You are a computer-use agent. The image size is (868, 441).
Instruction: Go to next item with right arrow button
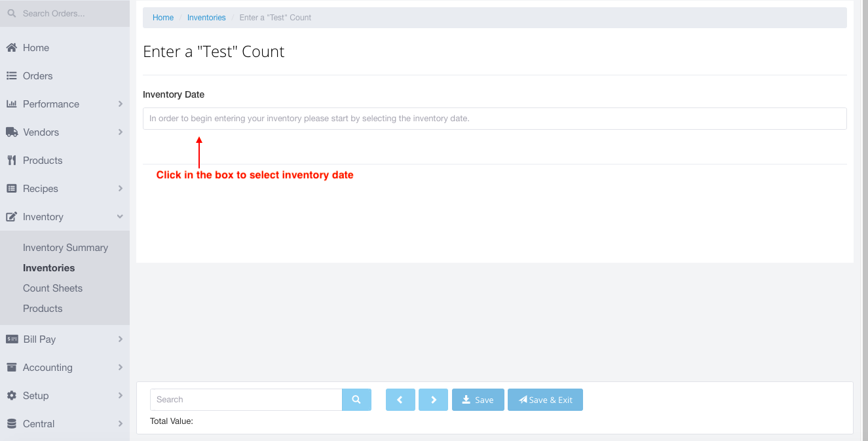tap(433, 400)
